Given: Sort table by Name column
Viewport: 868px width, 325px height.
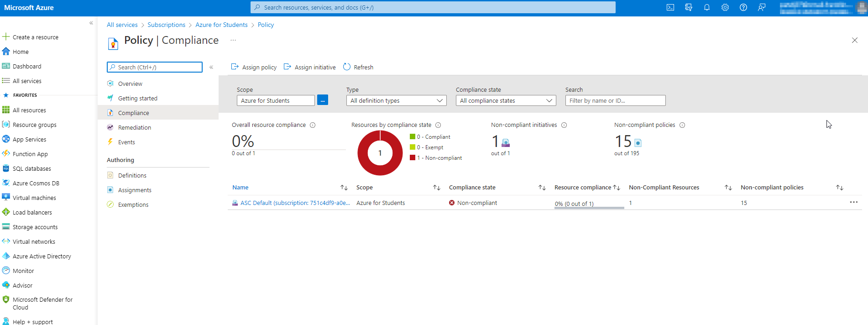Looking at the screenshot, I should point(344,188).
